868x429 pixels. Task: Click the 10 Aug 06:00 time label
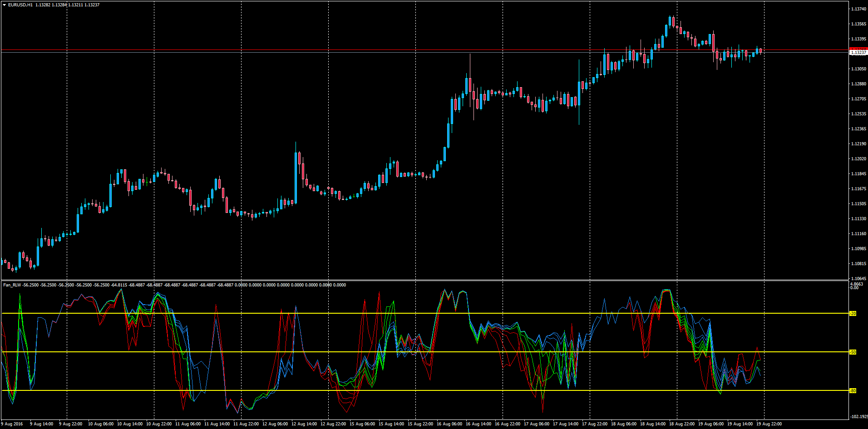click(101, 424)
